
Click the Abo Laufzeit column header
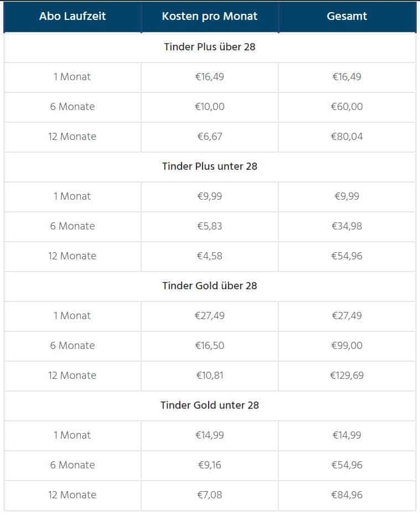click(72, 17)
